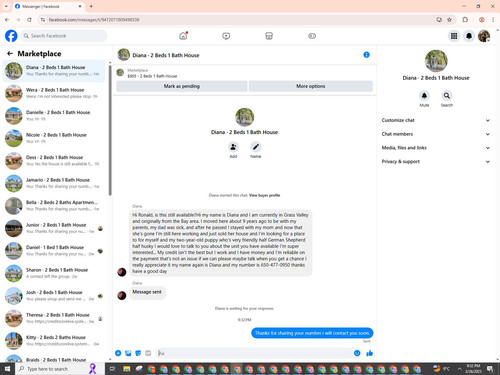The image size is (500, 375).
Task: Open File Explorer from the taskbar
Action: tap(127, 369)
